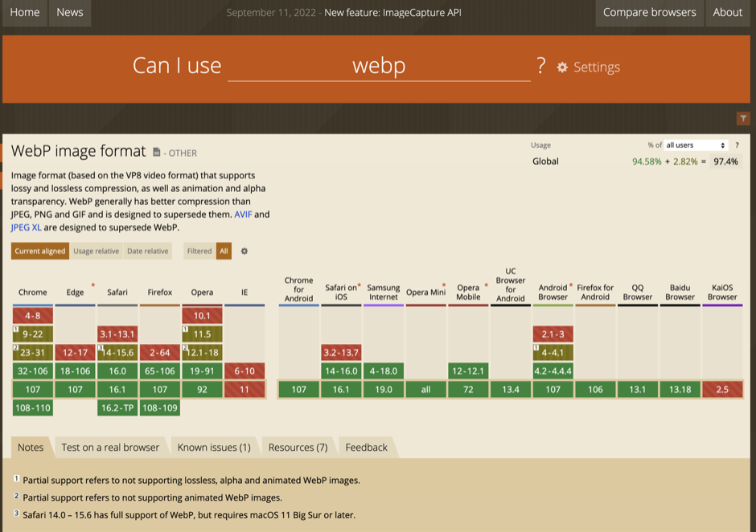
Task: Click the question mark beside the usage dropdown
Action: [738, 145]
